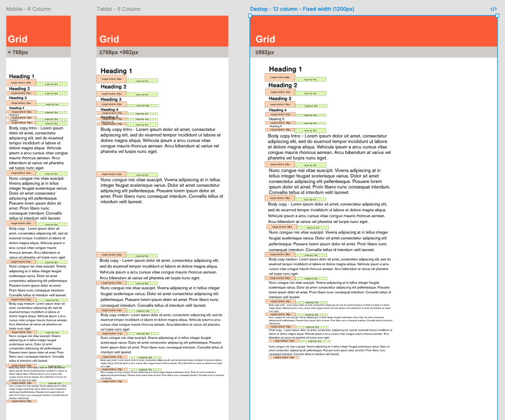The image size is (505, 420).
Task: Select margin-bottom annotation under Tablet Heading 2
Action: coord(111,94)
